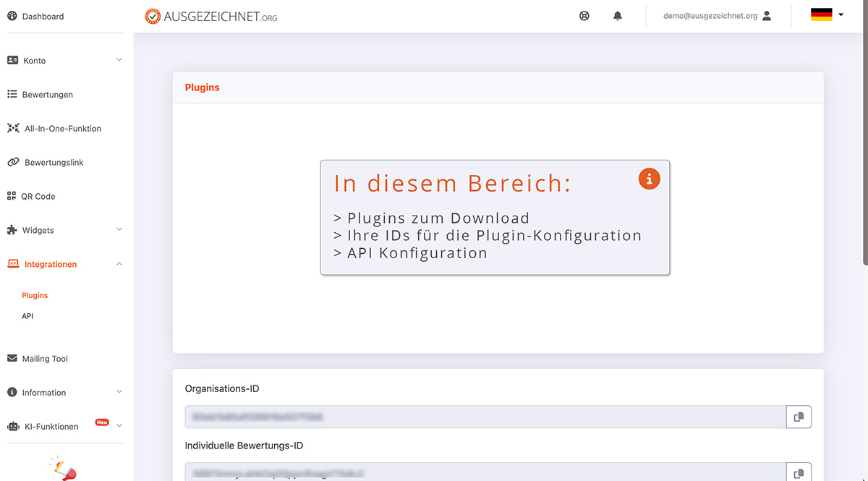Click the Organisations-ID input field
The height and width of the screenshot is (481, 868).
485,417
